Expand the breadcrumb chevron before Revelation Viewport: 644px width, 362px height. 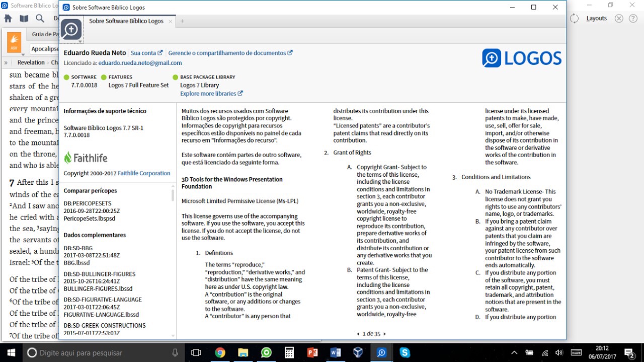click(6, 63)
